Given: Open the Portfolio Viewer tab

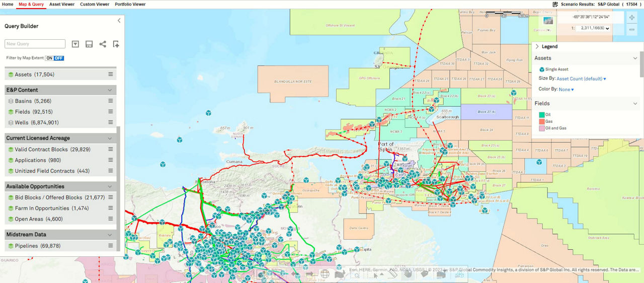Looking at the screenshot, I should coord(130,4).
